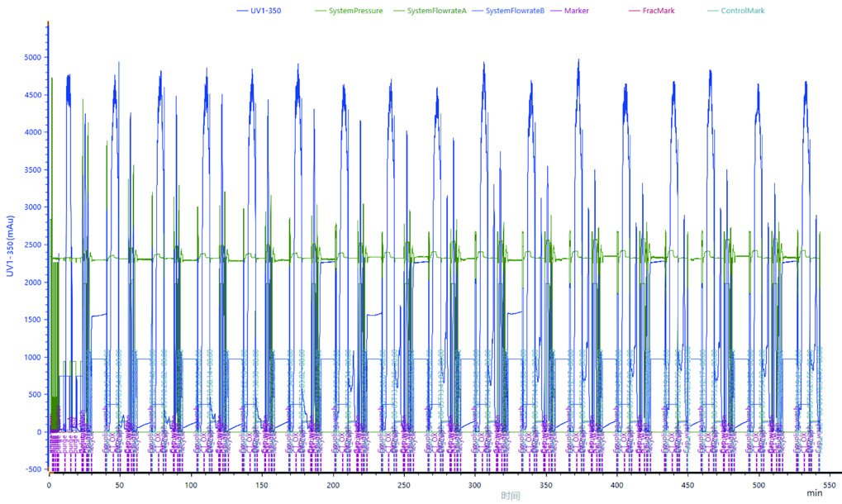Select the 300 x-axis tick label
The height and width of the screenshot is (504, 842).
click(x=474, y=485)
